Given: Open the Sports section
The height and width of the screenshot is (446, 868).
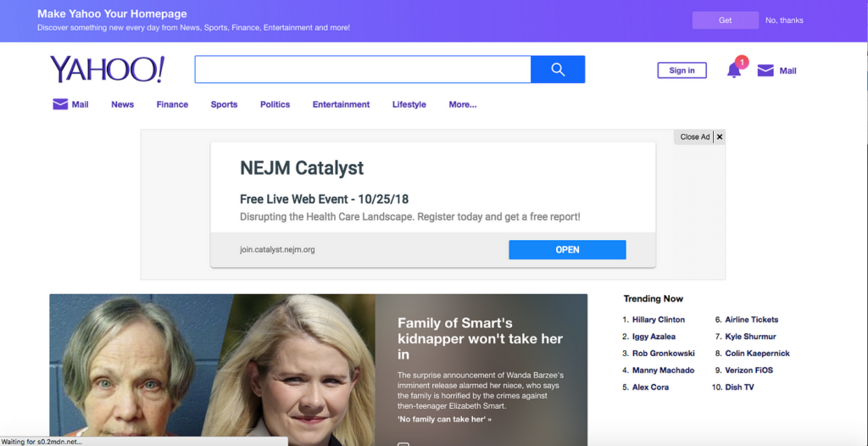Looking at the screenshot, I should point(224,104).
